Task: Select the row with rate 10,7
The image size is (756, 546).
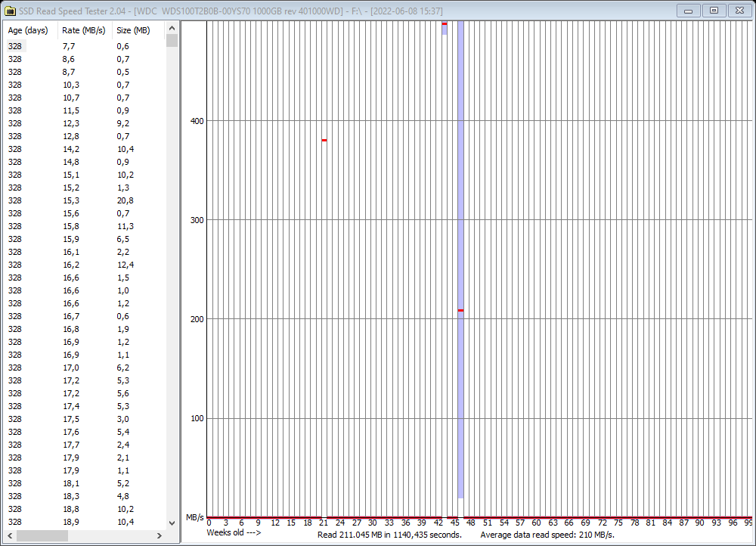Action: point(85,98)
